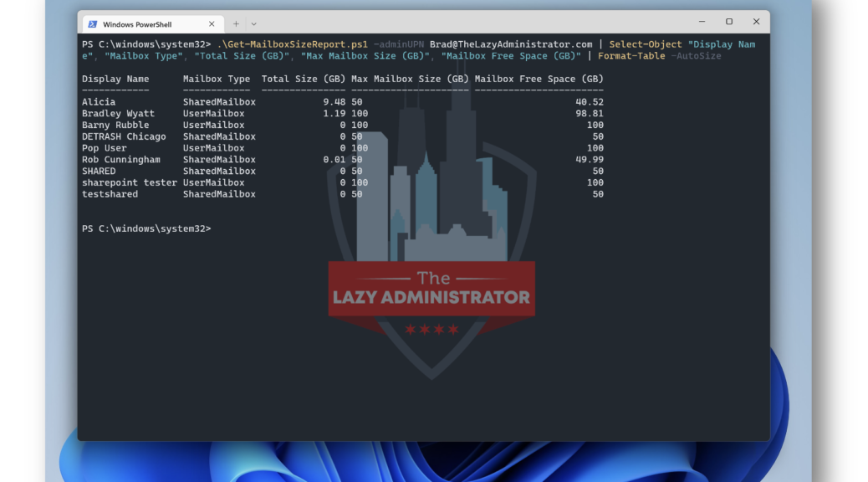Click the Brad@TheLazyAdministrator.com address
This screenshot has height=482, width=868.
[511, 44]
